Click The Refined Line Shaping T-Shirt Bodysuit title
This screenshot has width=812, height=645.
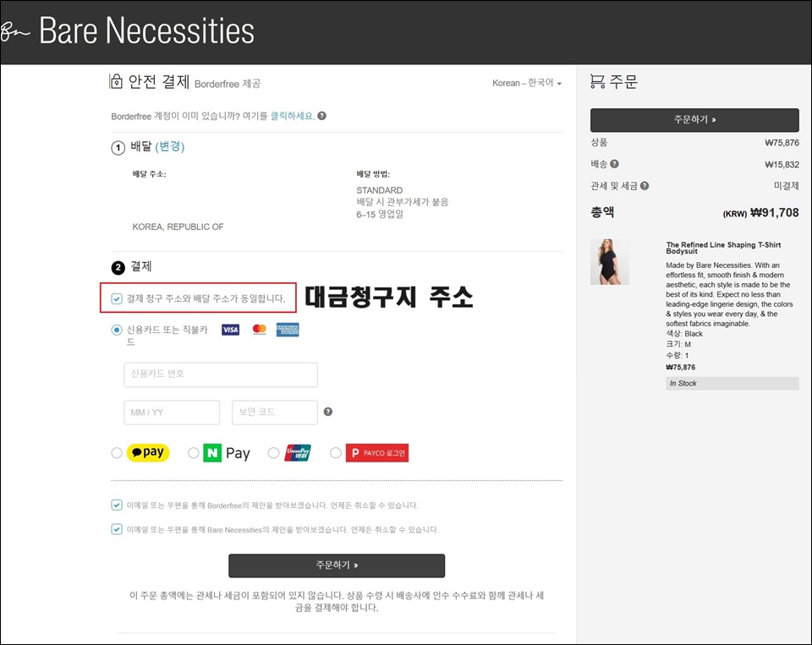pyautogui.click(x=723, y=248)
